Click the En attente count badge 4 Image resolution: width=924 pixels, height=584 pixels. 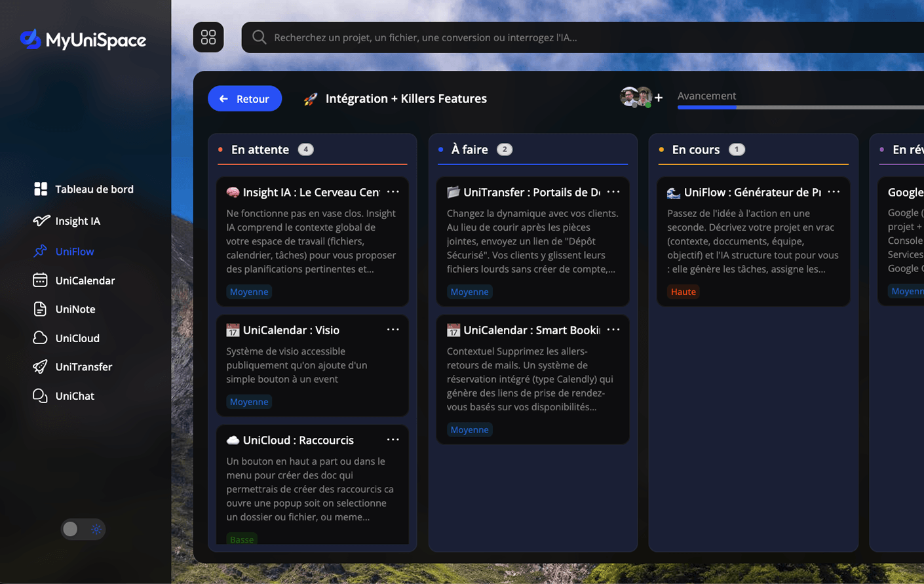pyautogui.click(x=305, y=149)
